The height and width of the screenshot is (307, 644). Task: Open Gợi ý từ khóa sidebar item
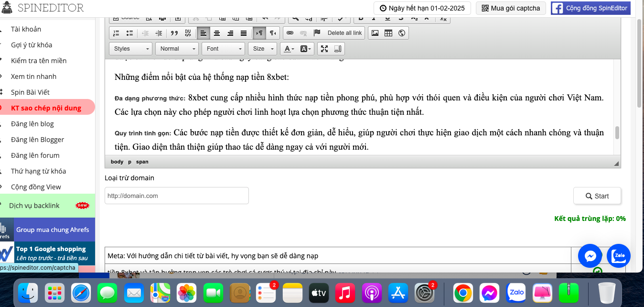[32, 45]
